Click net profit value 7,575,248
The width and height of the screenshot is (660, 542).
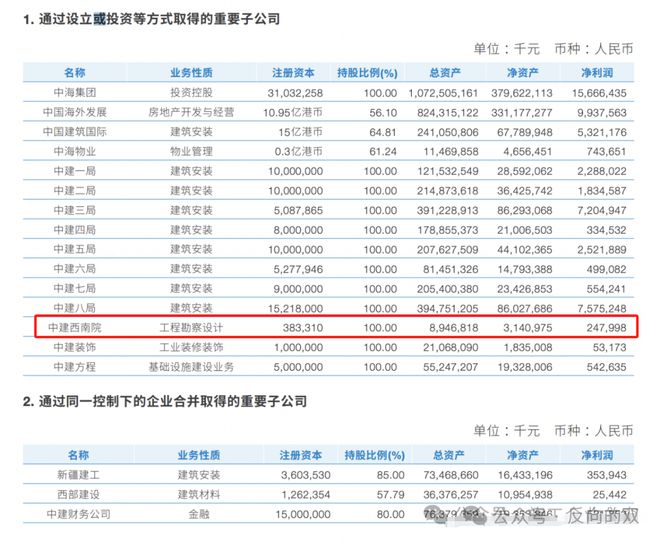pos(602,308)
